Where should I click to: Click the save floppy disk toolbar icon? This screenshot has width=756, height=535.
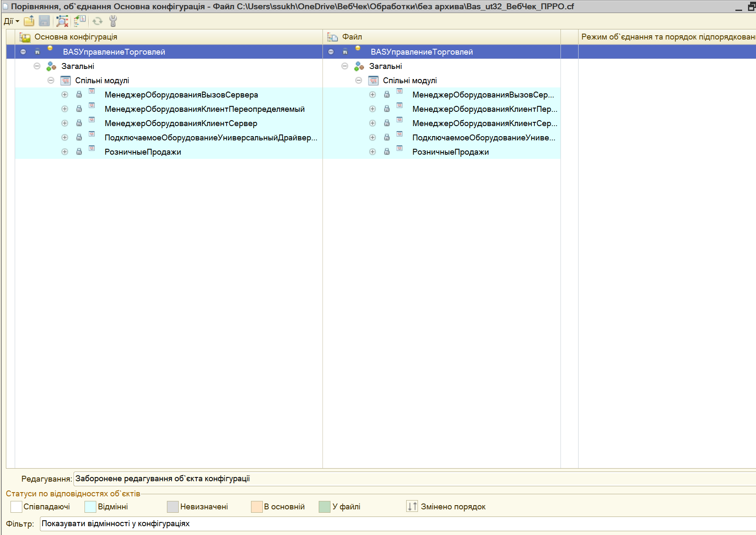[44, 21]
